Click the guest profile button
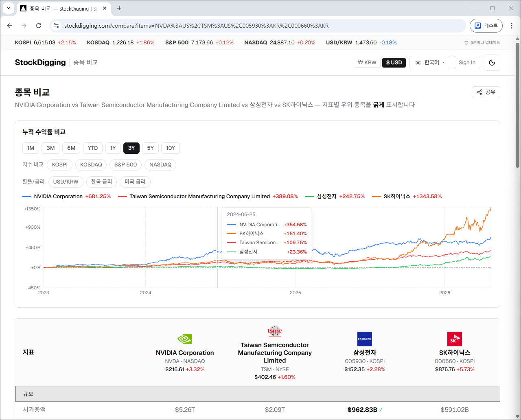Viewport: 521px width, 420px height. click(x=486, y=26)
